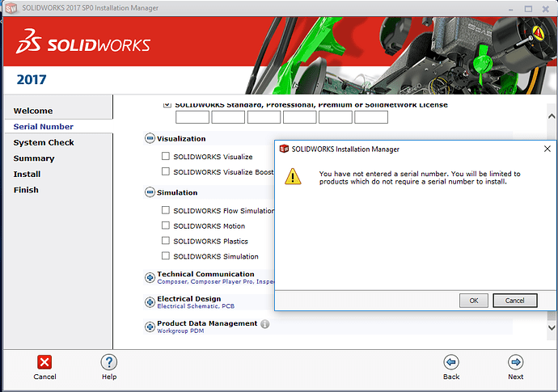Viewport: 558px width, 392px height.
Task: Click second serial number field
Action: pyautogui.click(x=228, y=117)
